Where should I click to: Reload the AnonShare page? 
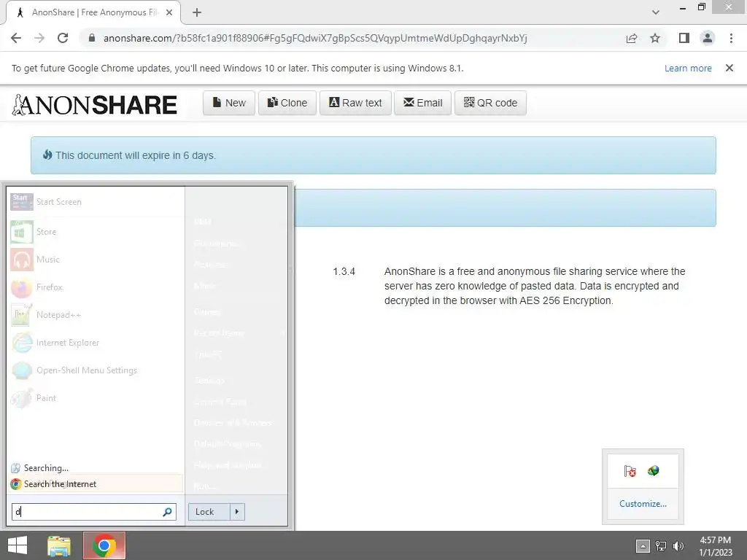[x=63, y=38]
